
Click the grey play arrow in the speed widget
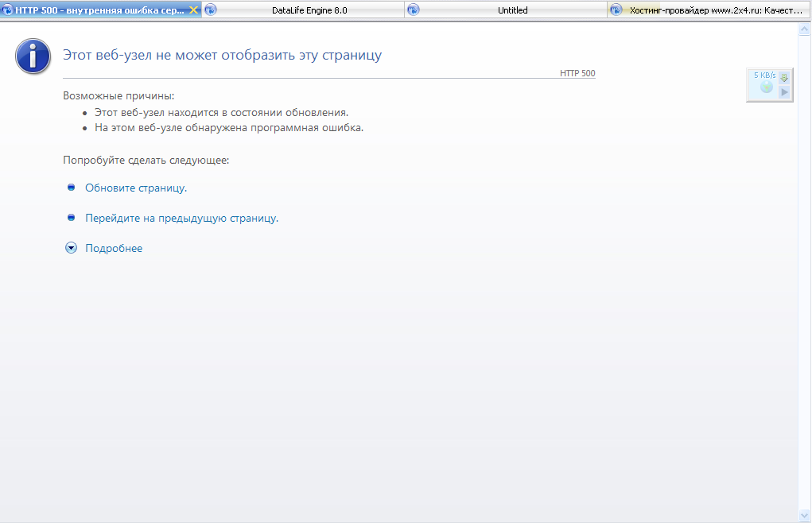pyautogui.click(x=784, y=92)
